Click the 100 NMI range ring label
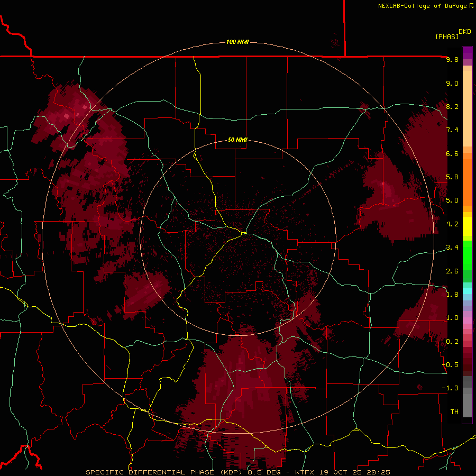The image size is (476, 476). pyautogui.click(x=237, y=42)
